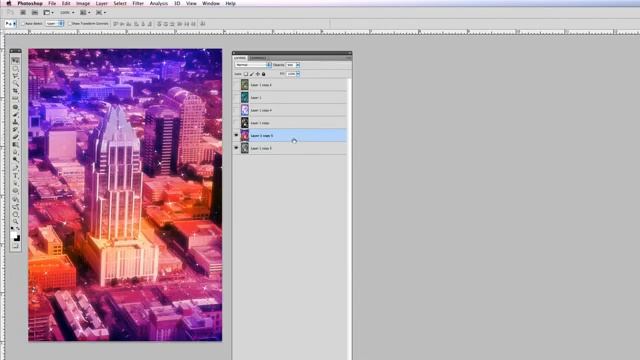Select the Eraser tool
The image size is (640, 360).
[x=16, y=137]
